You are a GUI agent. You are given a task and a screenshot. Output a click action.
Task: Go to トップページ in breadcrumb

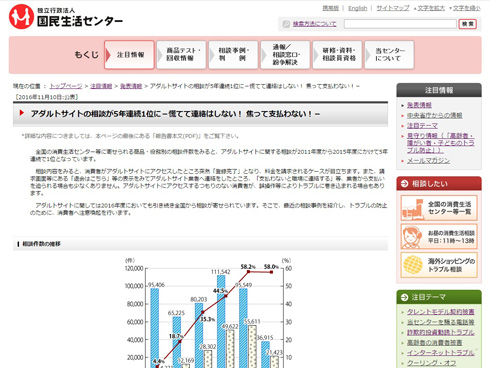tap(66, 86)
